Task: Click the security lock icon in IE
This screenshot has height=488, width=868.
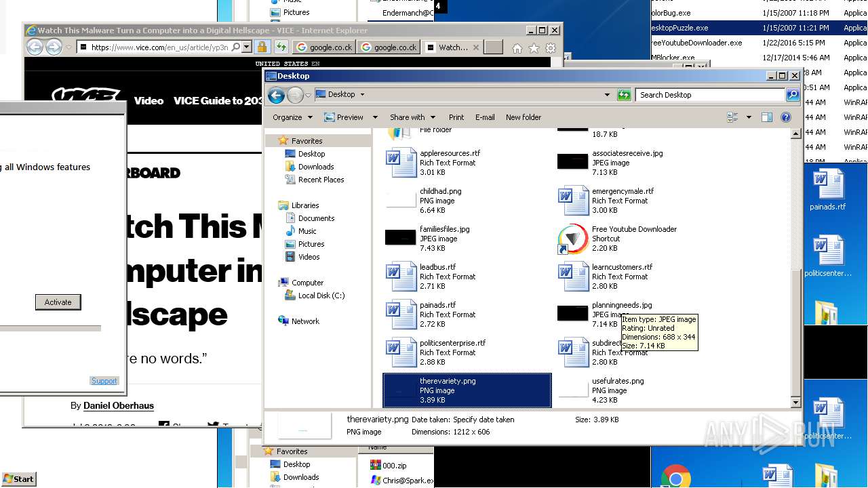Action: [x=262, y=47]
